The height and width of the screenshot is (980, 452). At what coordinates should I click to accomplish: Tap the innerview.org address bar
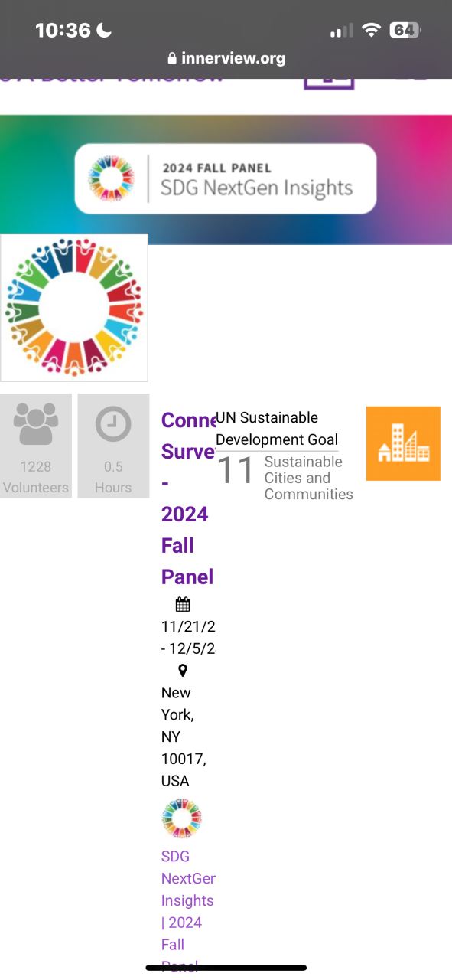226,58
